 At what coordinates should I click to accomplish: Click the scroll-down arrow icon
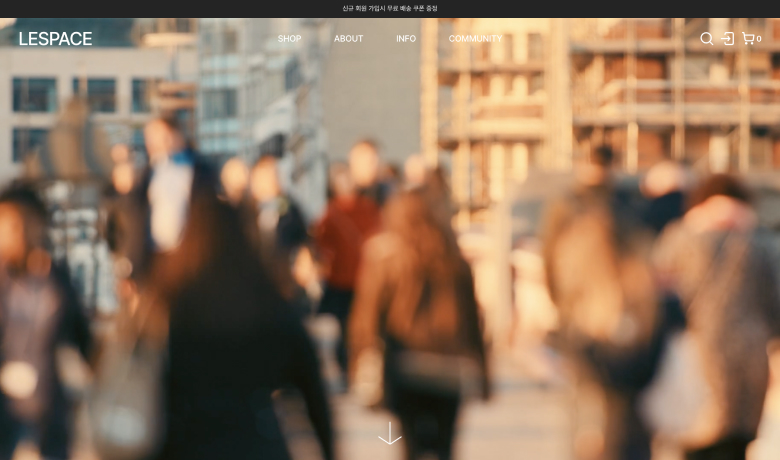pos(390,433)
